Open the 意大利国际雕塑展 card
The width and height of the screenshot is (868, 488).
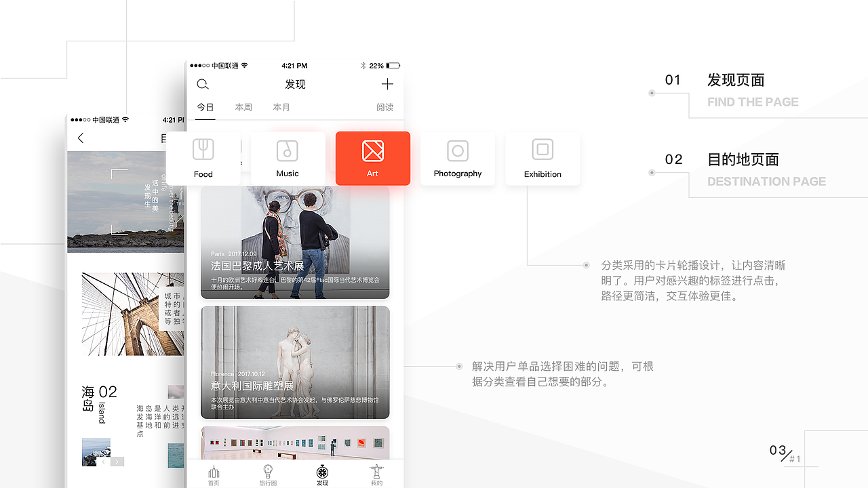tap(295, 363)
